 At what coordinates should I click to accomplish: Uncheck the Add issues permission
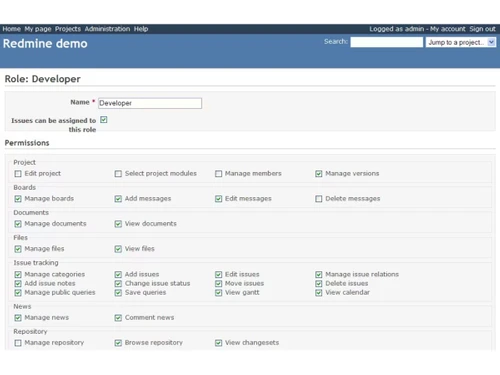click(x=118, y=274)
